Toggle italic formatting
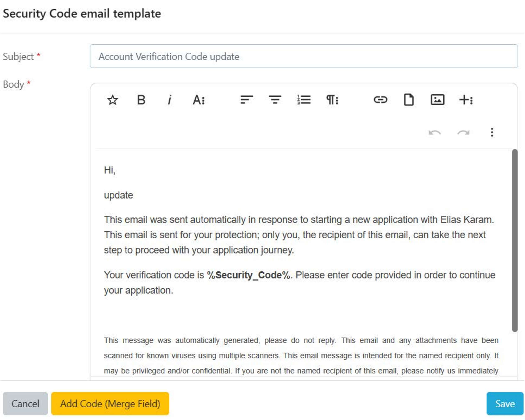Viewport: 525px width, 420px height. pos(170,100)
